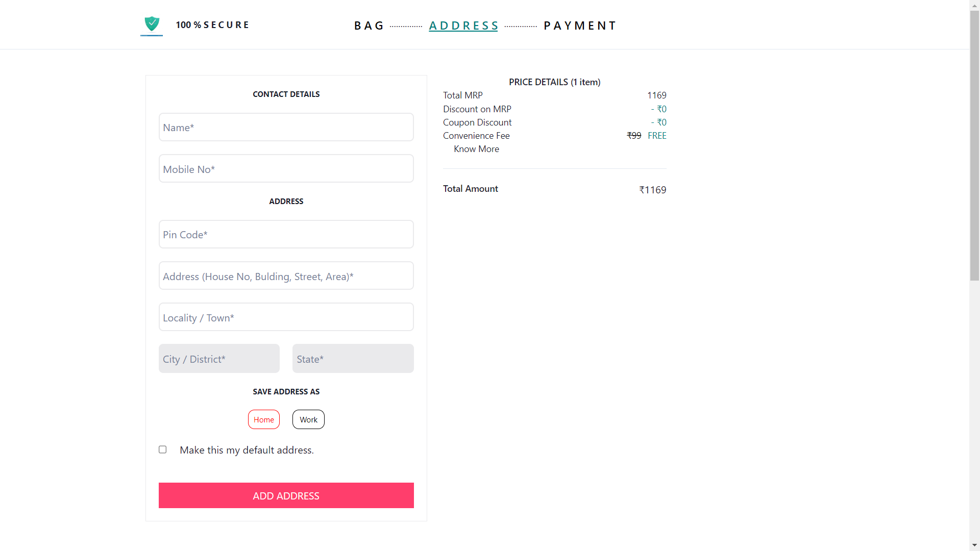The height and width of the screenshot is (551, 980).
Task: Click the house and street Address field
Action: click(x=286, y=276)
